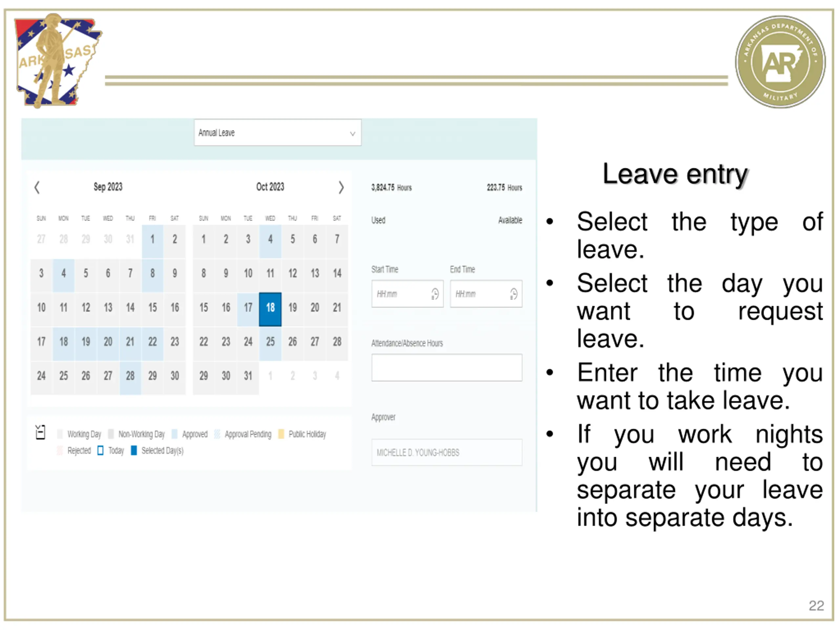The height and width of the screenshot is (630, 840).
Task: Click the Public Holiday legend swatch
Action: click(281, 434)
